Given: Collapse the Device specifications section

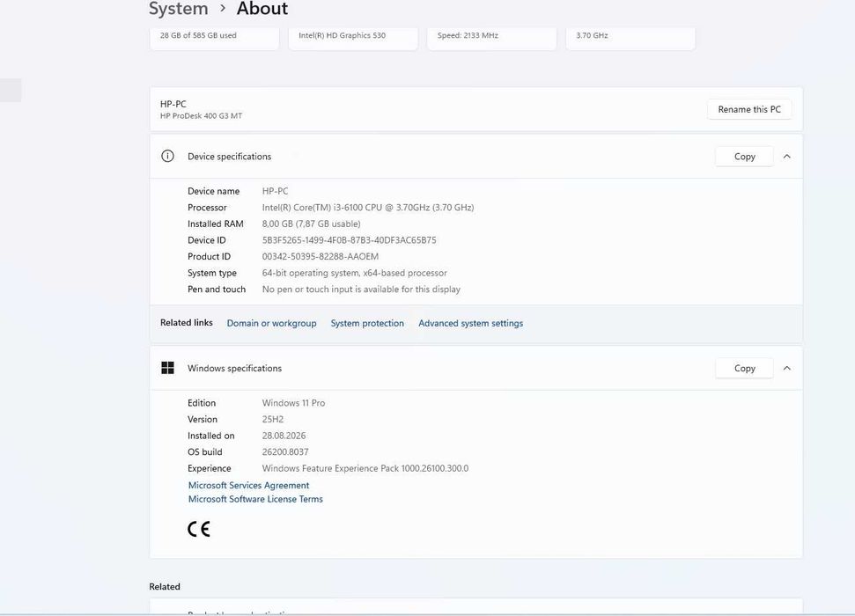Looking at the screenshot, I should click(x=787, y=157).
